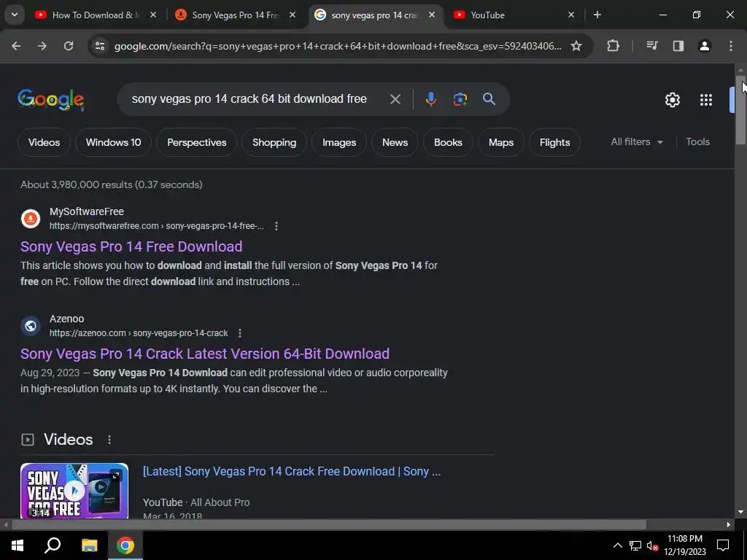Open the Chrome profile avatar
747x560 pixels.
point(705,46)
